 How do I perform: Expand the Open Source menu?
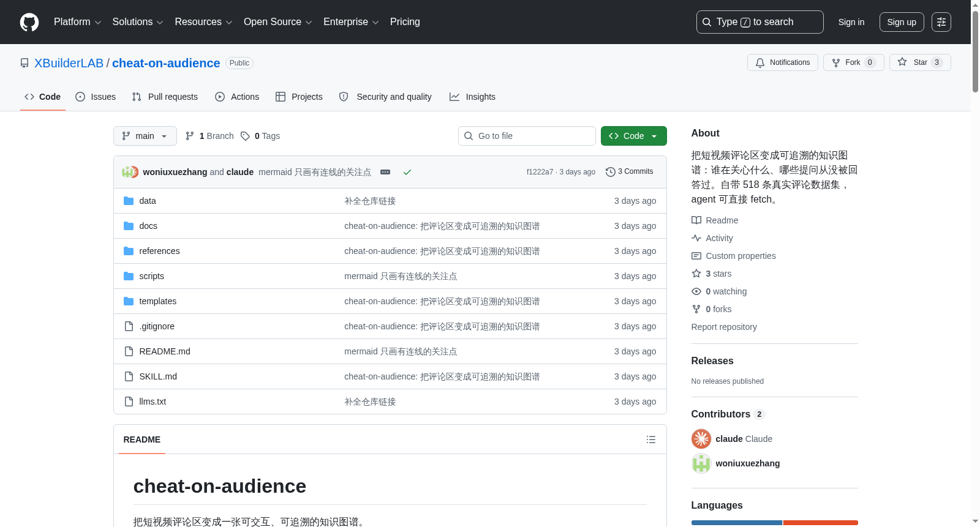(x=278, y=22)
